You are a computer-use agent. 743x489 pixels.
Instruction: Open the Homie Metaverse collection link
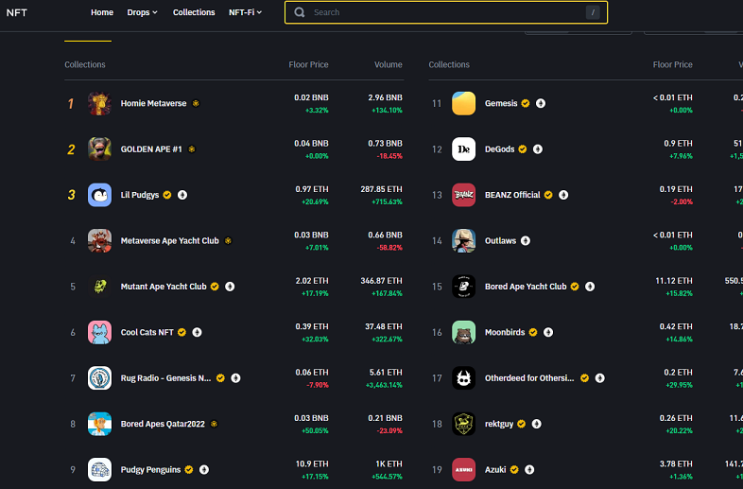(154, 103)
